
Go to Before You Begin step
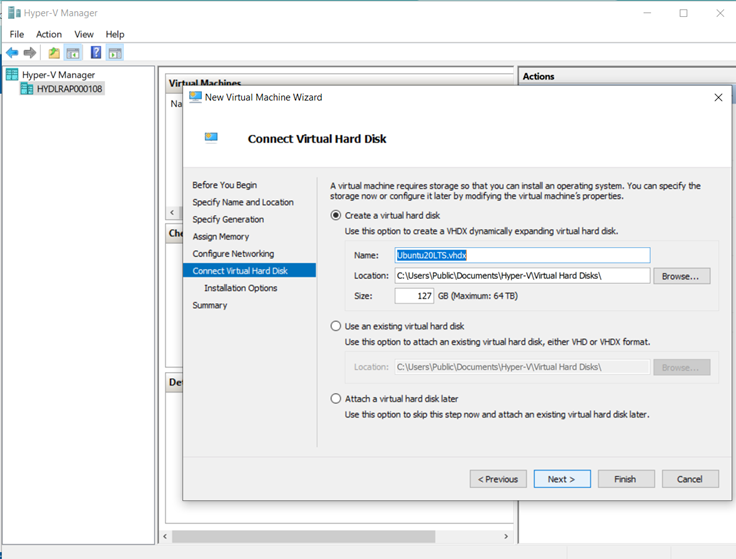[x=224, y=185]
